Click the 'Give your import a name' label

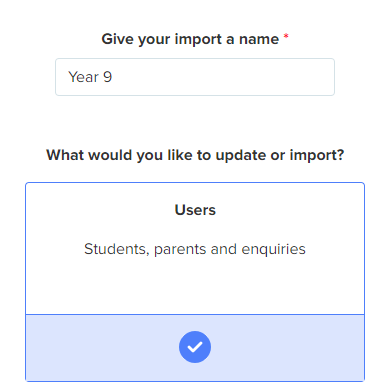tap(190, 39)
